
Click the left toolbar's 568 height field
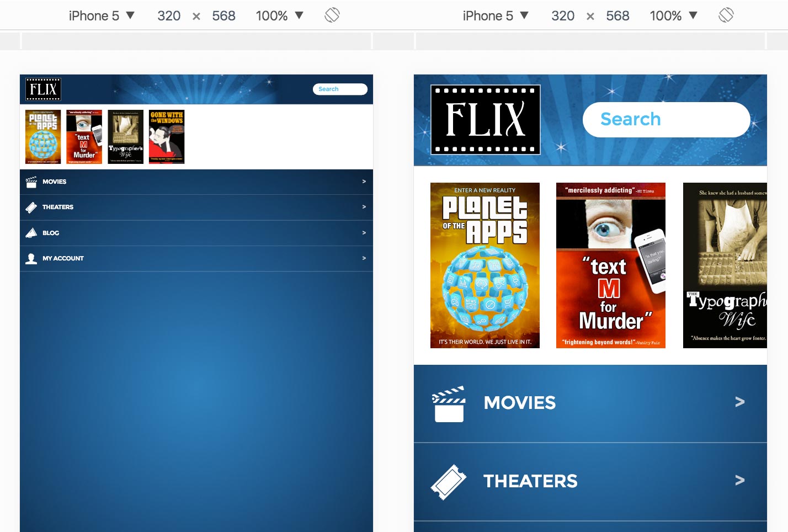tap(223, 15)
